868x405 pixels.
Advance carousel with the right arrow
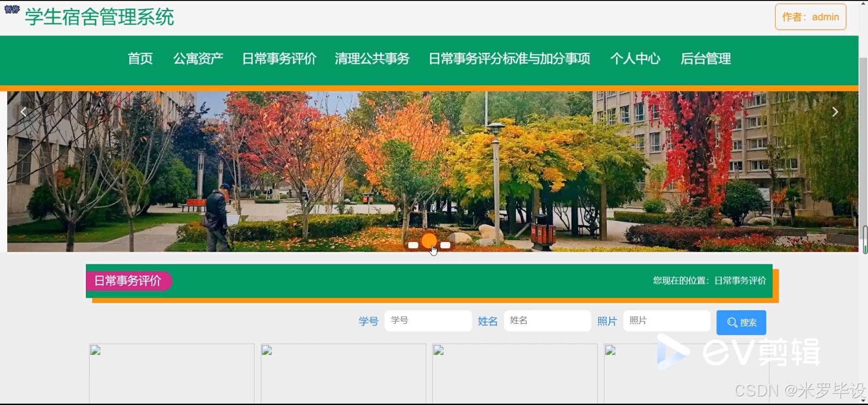835,112
